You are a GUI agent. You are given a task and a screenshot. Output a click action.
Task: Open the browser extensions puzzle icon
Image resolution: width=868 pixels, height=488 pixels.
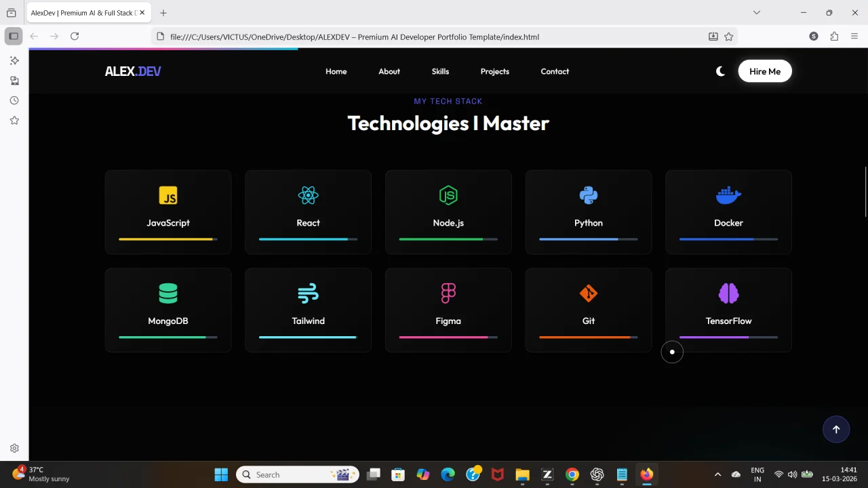[834, 36]
